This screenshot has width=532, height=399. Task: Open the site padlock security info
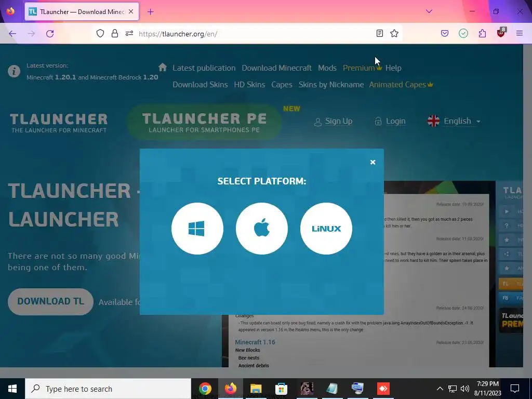click(115, 33)
